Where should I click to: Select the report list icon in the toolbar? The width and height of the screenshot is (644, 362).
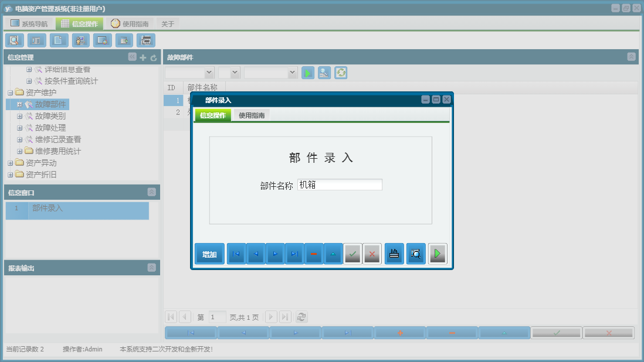click(36, 40)
